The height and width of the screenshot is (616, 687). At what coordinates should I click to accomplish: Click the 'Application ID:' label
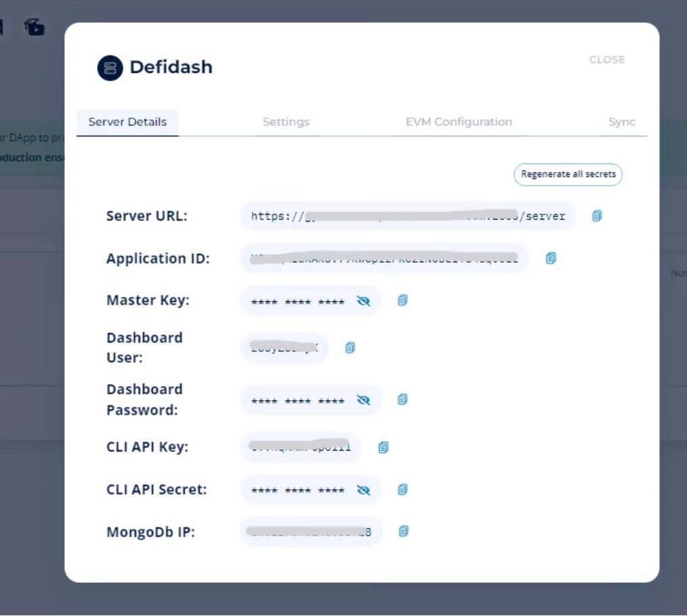tap(158, 259)
